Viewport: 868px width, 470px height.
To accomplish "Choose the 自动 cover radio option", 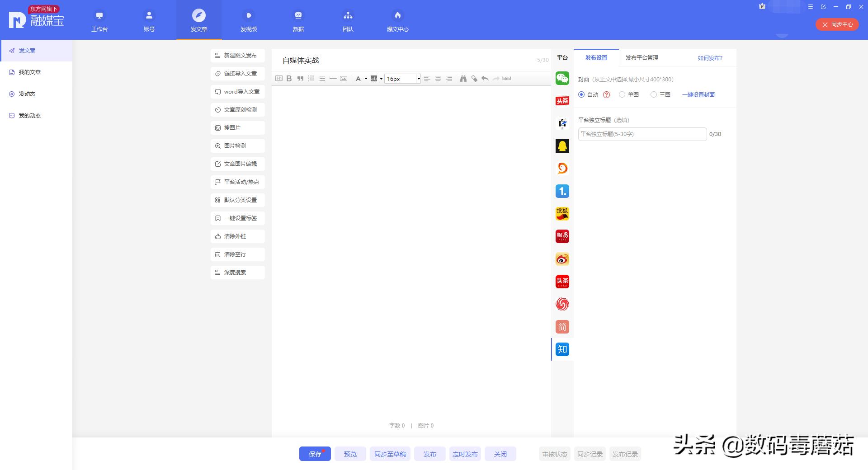I will tap(581, 94).
